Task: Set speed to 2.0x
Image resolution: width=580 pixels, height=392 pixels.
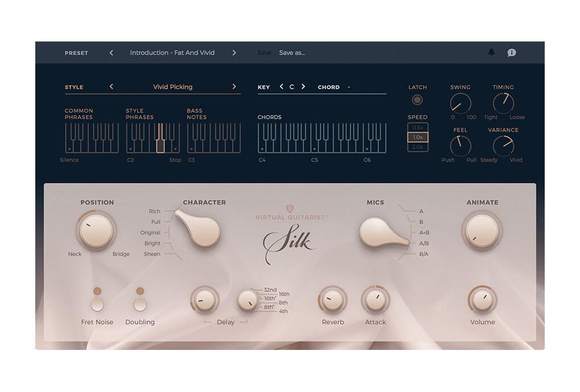Action: [x=417, y=147]
